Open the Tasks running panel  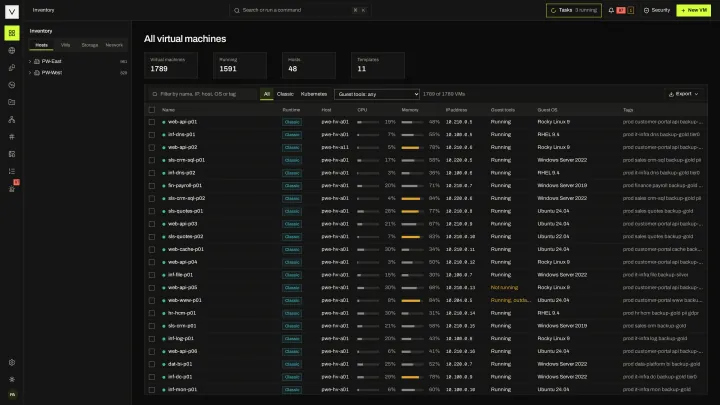click(x=574, y=10)
